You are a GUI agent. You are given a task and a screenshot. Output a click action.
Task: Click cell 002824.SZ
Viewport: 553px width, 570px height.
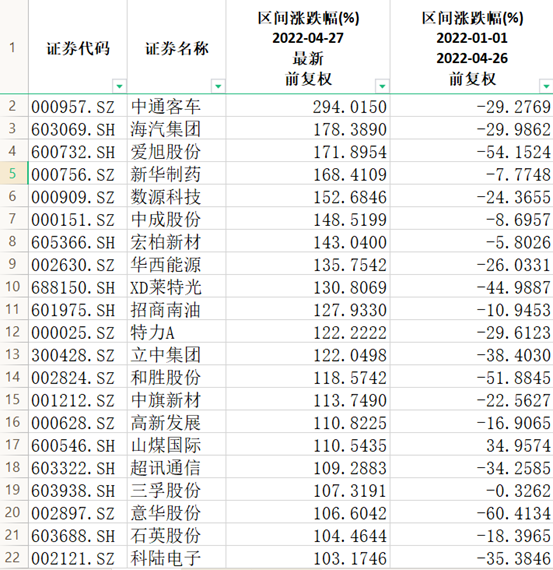(78, 377)
